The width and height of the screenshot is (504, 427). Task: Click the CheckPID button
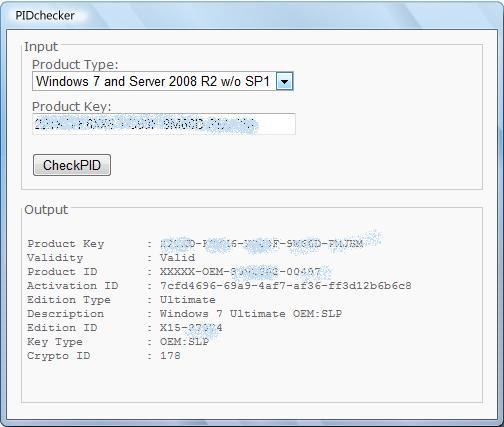[72, 165]
